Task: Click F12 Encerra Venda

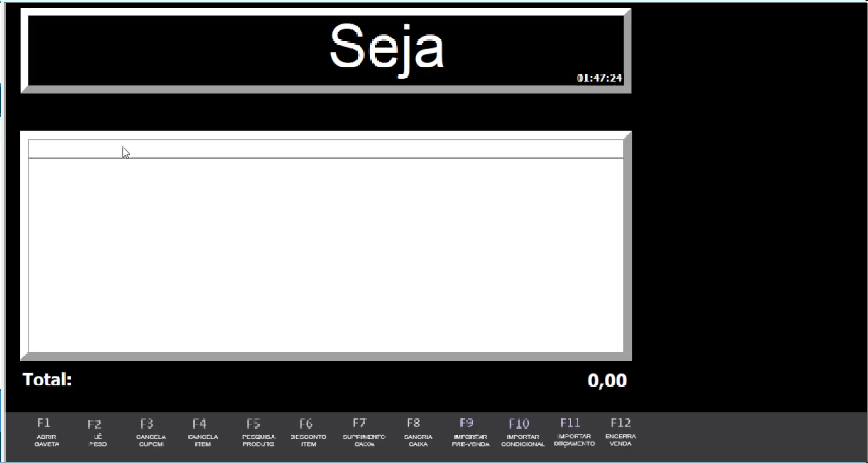Action: (620, 431)
